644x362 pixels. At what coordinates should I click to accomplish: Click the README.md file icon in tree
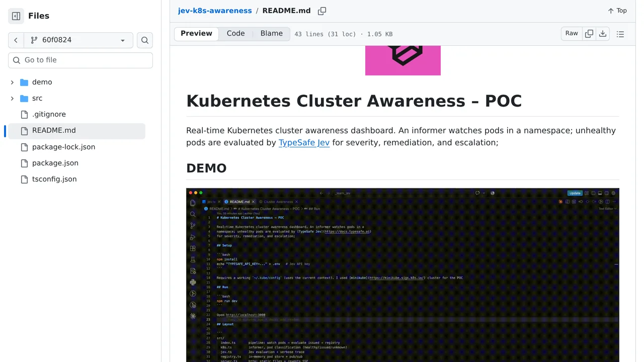[24, 131]
